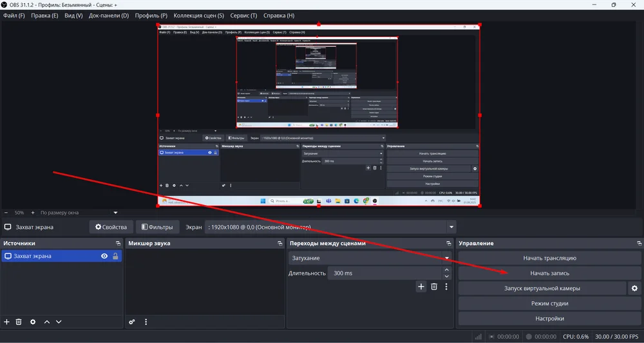The height and width of the screenshot is (343, 644).
Task: Open source properties via the Sources gear icon
Action: (x=33, y=322)
